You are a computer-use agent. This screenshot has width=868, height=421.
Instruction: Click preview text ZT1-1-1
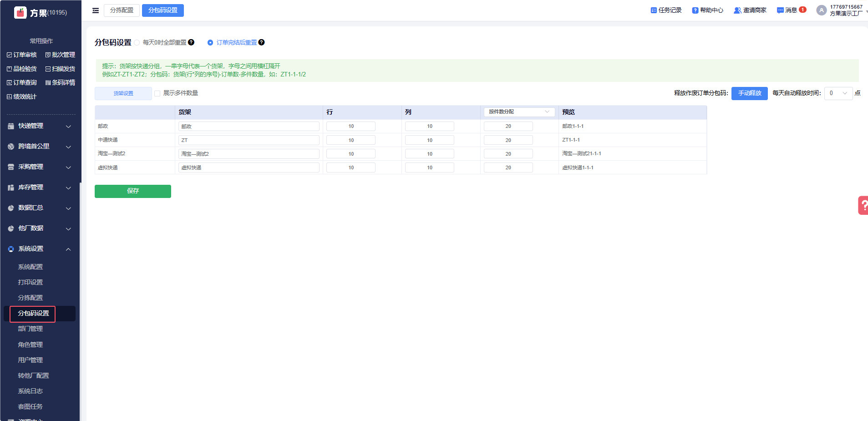coord(571,140)
